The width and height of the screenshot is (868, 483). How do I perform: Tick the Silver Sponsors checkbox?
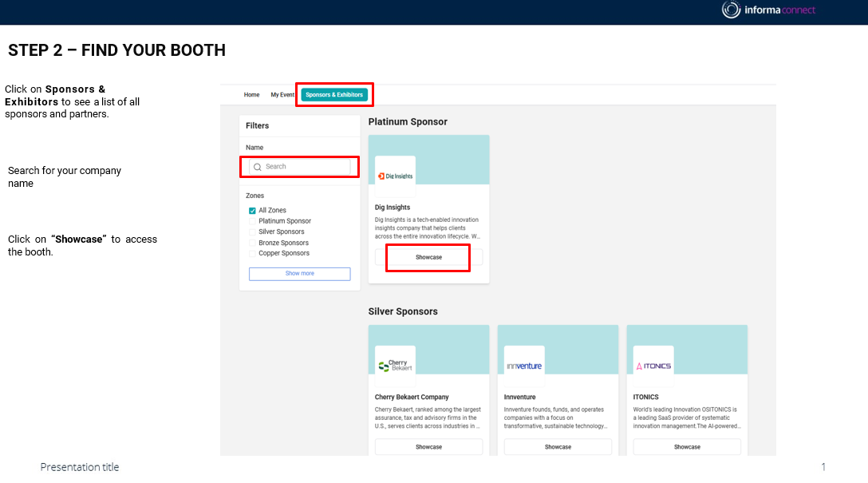pos(252,232)
